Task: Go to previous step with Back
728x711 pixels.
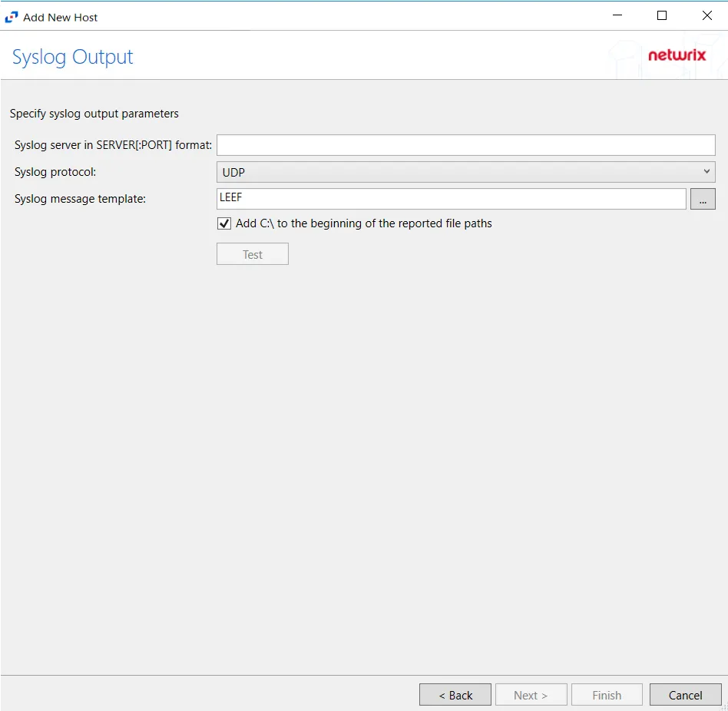Action: coord(455,695)
